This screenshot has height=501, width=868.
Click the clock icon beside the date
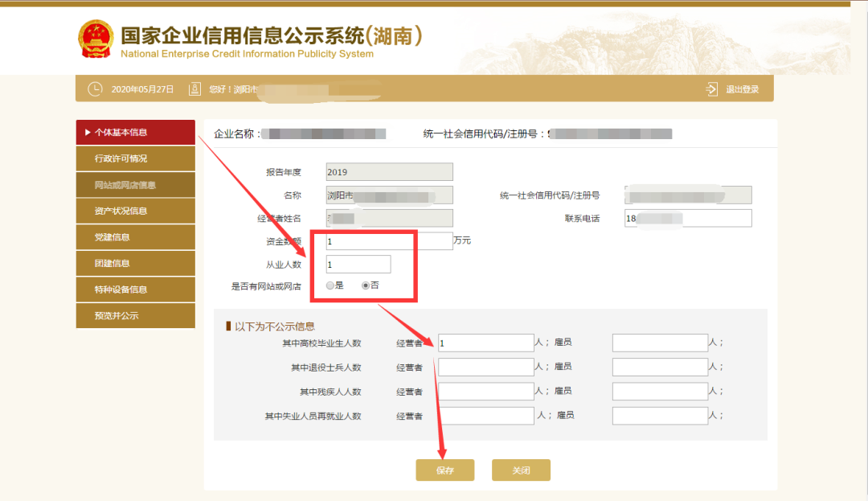95,89
